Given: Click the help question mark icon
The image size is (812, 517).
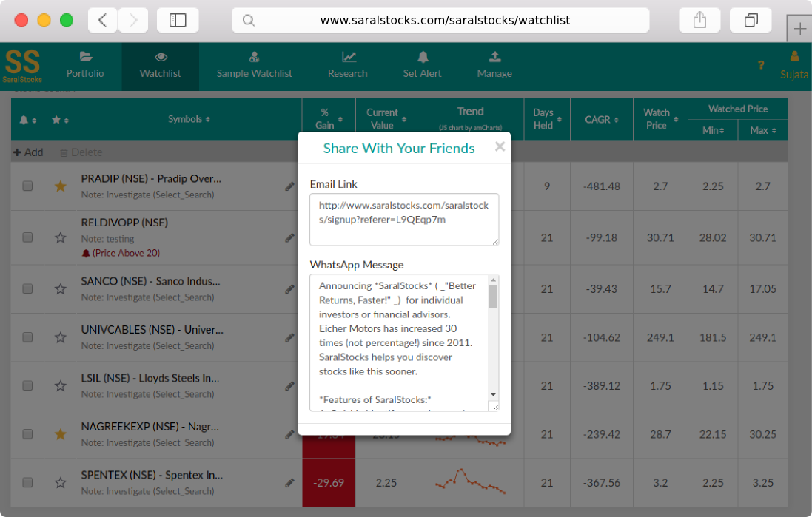Looking at the screenshot, I should 761,65.
